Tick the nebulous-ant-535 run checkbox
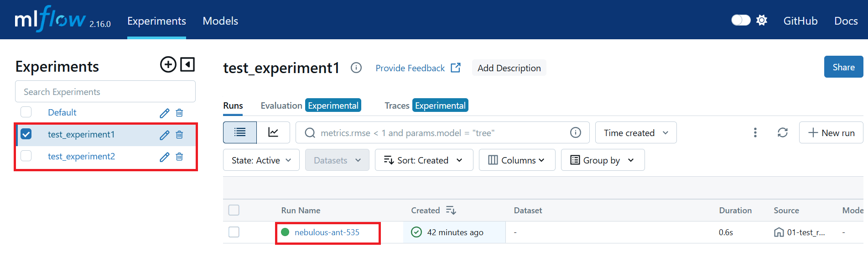868x253 pixels. click(x=234, y=232)
